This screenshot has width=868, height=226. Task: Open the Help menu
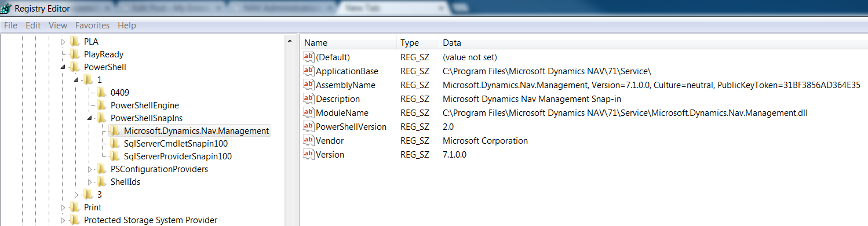[127, 25]
